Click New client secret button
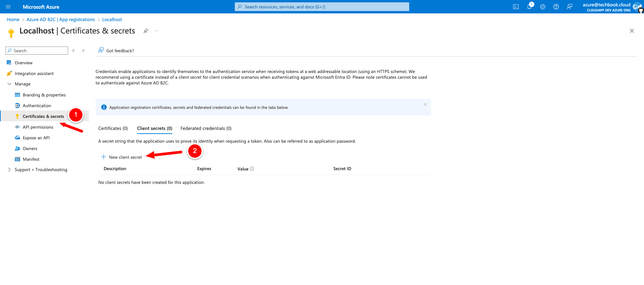 122,157
